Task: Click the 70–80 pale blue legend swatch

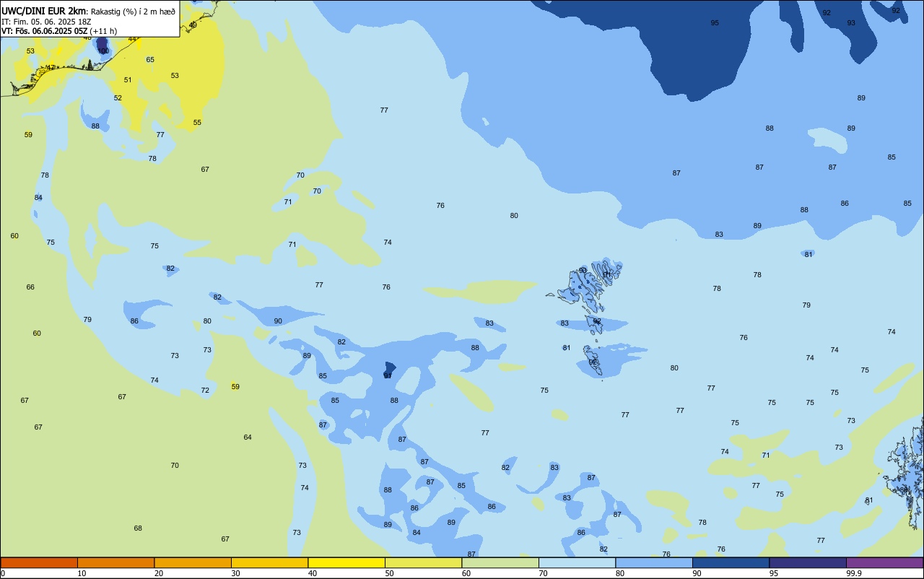Action: 577,562
